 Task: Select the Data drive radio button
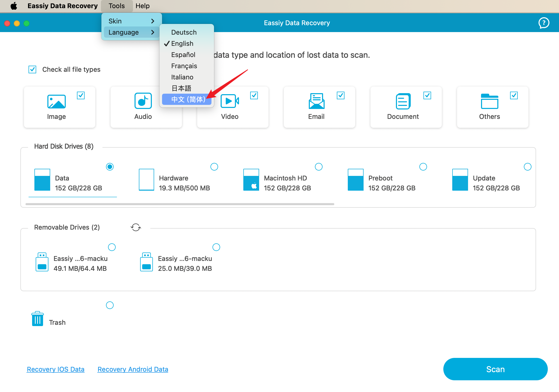click(110, 167)
